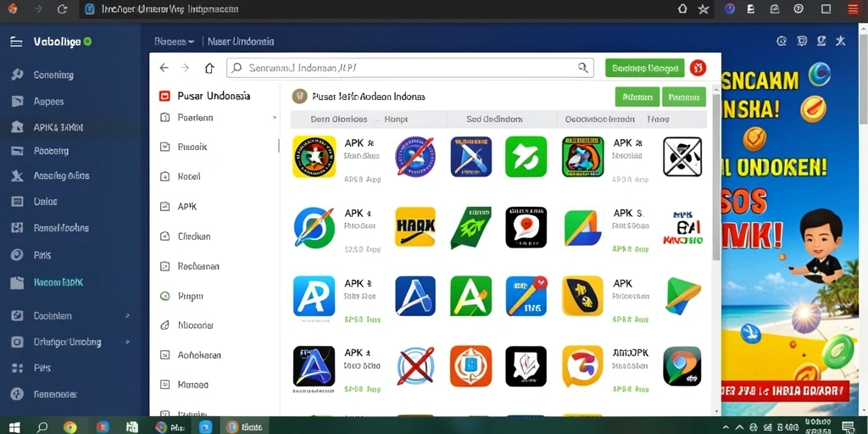Open APK& 3Kkd in the left sidebar

(58, 127)
